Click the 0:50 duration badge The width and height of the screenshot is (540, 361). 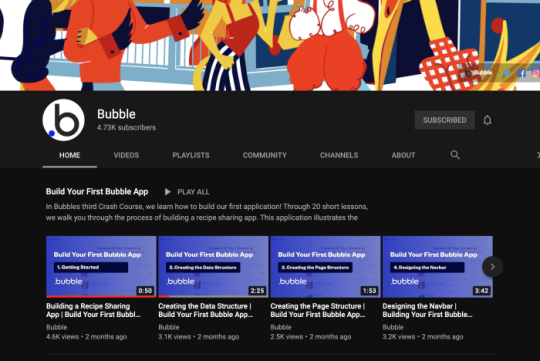[145, 291]
